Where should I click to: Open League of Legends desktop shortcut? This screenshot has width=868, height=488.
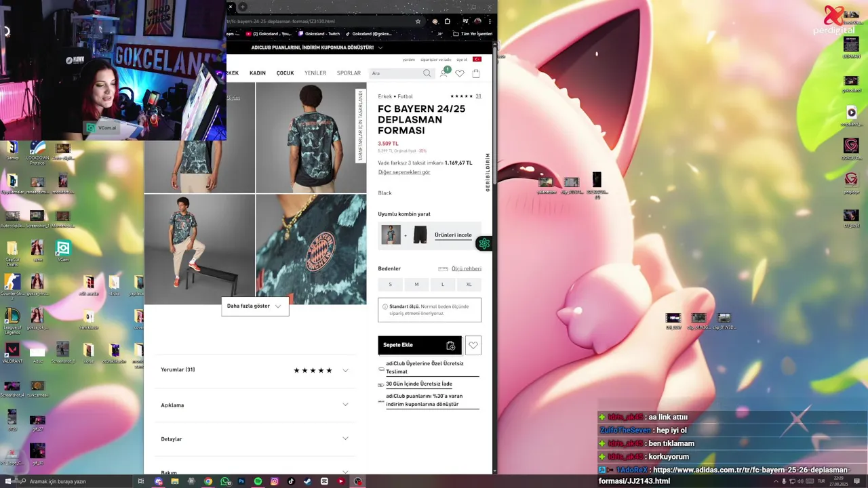coord(12,320)
